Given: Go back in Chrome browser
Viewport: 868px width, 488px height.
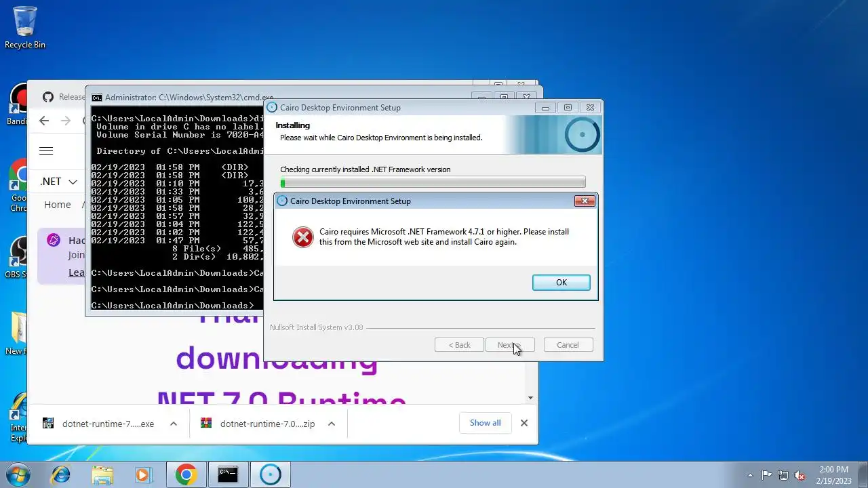Looking at the screenshot, I should 44,121.
